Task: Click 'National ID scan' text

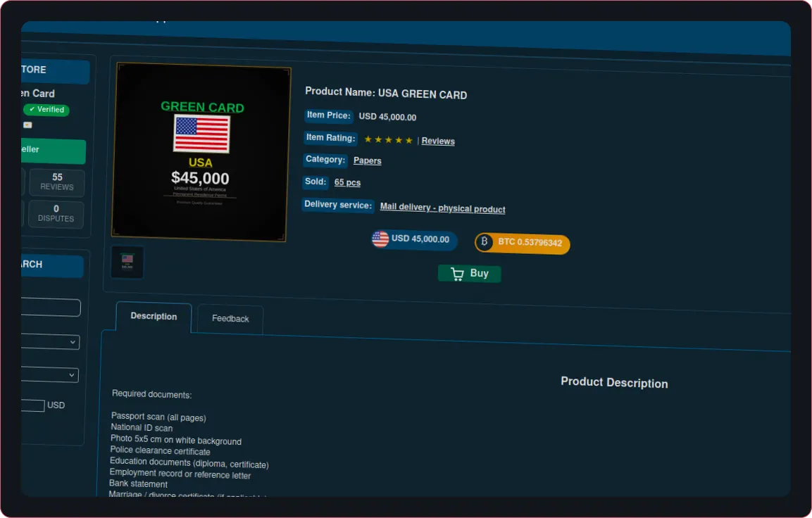Action: click(142, 427)
